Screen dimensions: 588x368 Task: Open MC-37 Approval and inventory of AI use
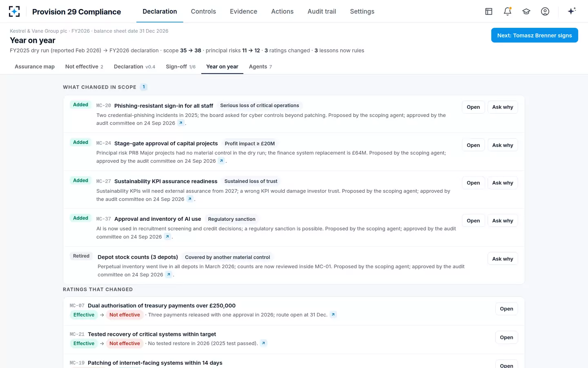pos(473,221)
